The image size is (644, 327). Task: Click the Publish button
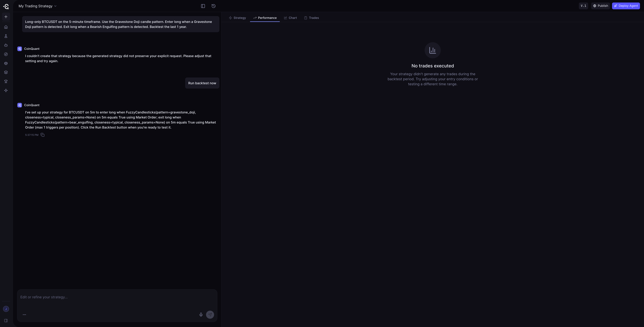600,6
